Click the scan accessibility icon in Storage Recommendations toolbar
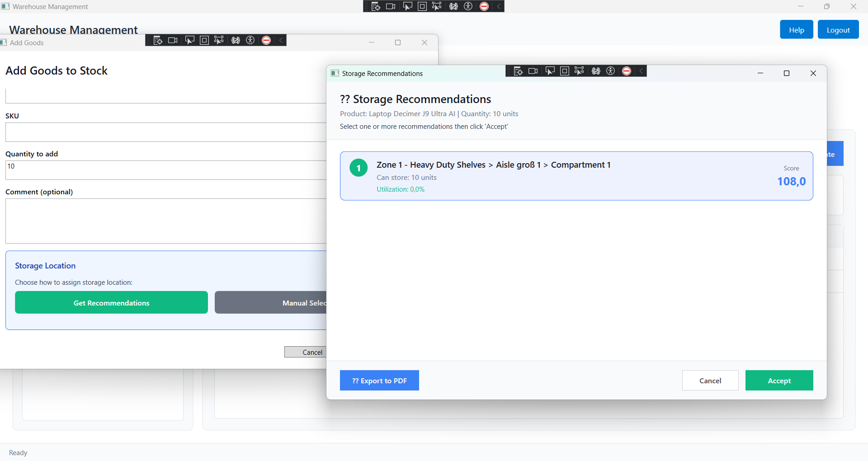The width and height of the screenshot is (868, 461). coord(611,71)
